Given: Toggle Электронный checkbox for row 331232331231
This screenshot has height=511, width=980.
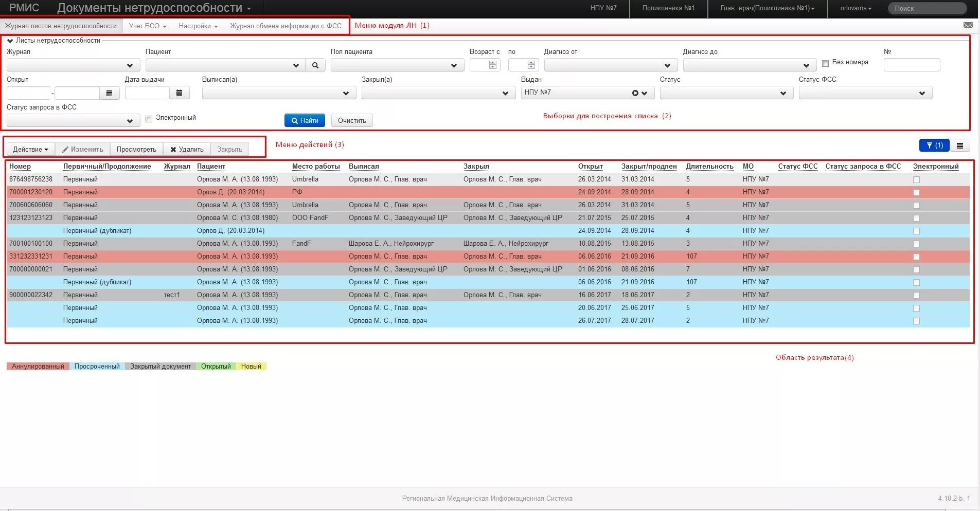Looking at the screenshot, I should point(916,257).
